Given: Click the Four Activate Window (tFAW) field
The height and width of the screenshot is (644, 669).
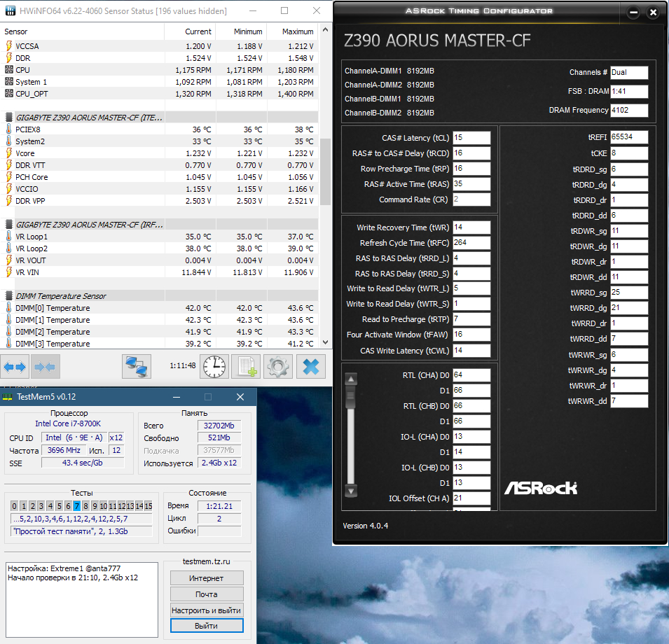Looking at the screenshot, I should click(x=471, y=335).
